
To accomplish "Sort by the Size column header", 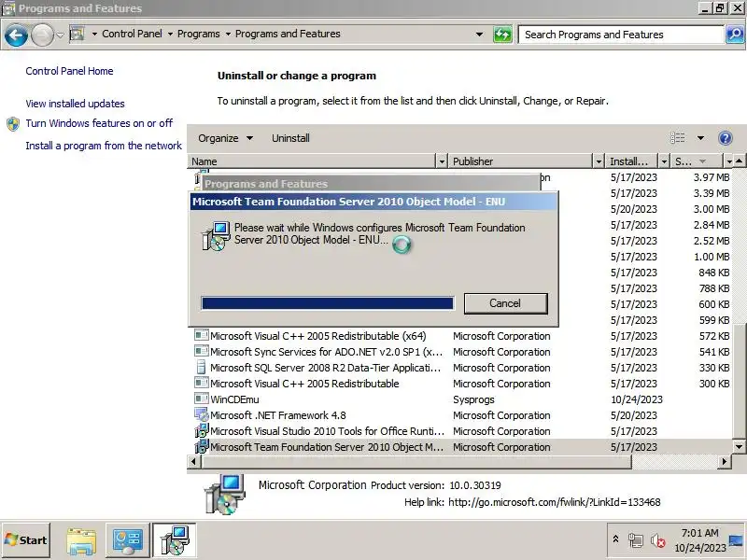I will 697,161.
